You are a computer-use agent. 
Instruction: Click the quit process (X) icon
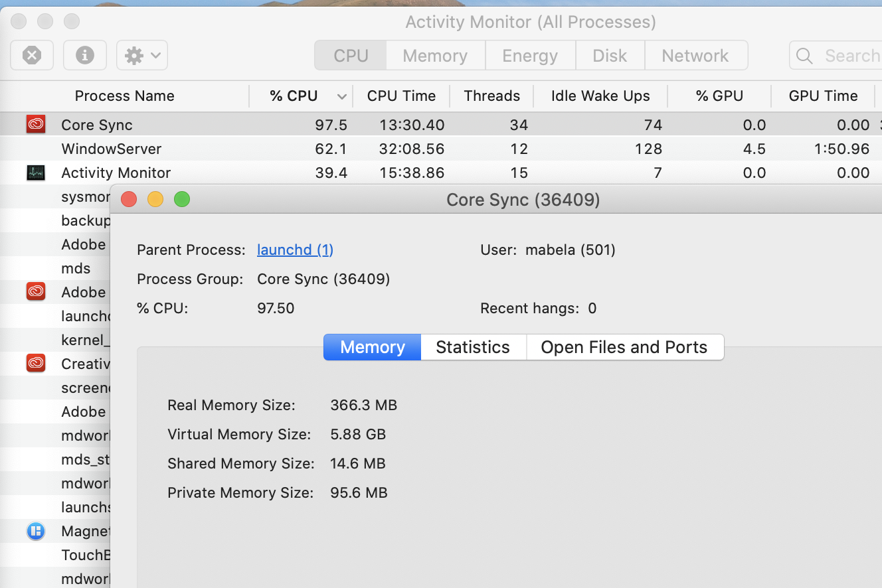(31, 55)
